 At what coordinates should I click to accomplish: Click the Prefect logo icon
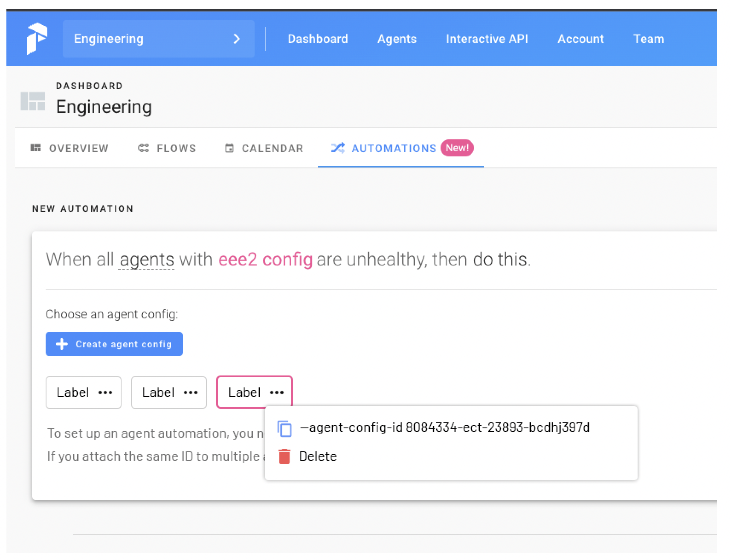pyautogui.click(x=37, y=39)
